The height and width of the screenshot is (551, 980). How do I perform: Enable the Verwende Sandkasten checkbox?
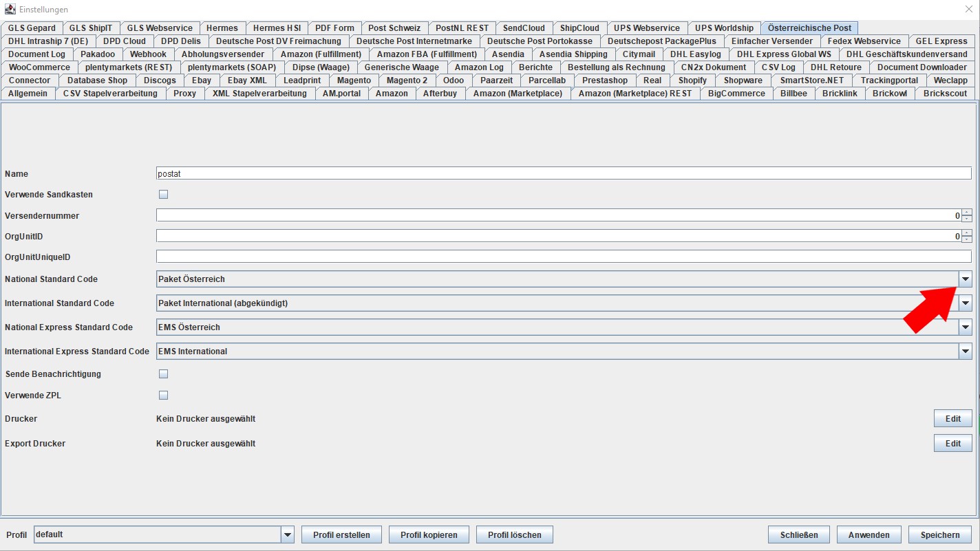point(163,195)
